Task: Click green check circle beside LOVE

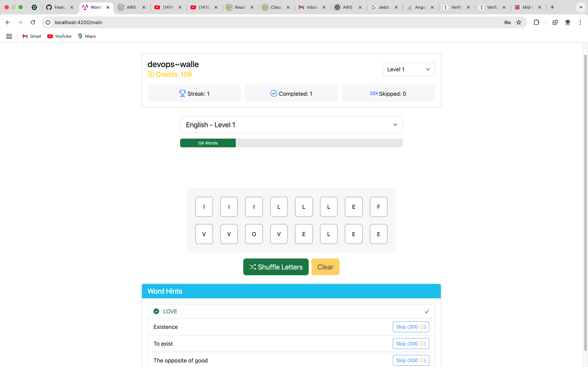Action: (x=156, y=311)
